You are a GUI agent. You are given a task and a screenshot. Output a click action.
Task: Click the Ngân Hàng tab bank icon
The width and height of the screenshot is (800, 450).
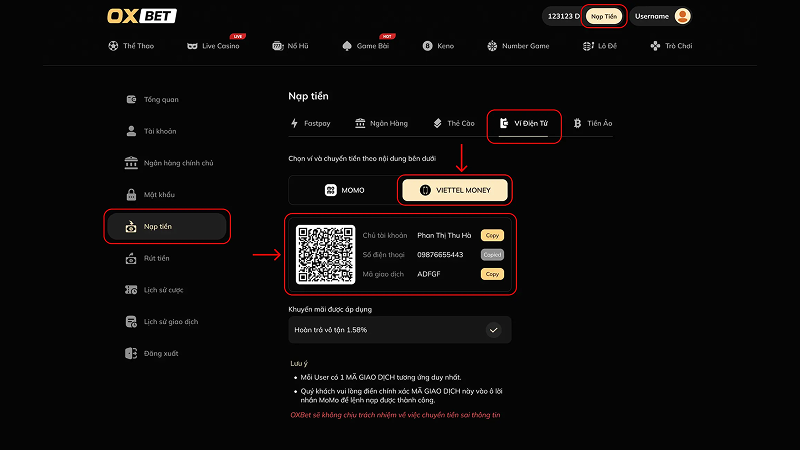pos(360,123)
